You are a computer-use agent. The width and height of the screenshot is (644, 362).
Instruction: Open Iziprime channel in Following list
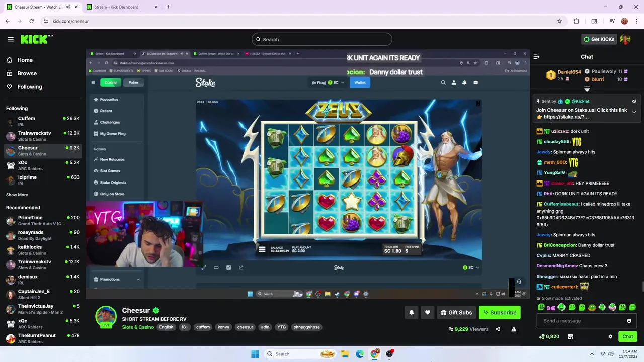[43, 180]
